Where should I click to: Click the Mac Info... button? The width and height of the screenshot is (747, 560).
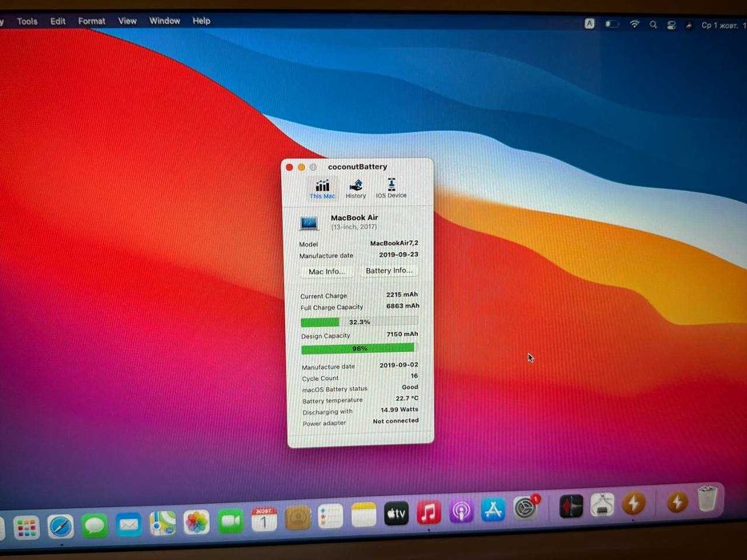[x=327, y=271]
